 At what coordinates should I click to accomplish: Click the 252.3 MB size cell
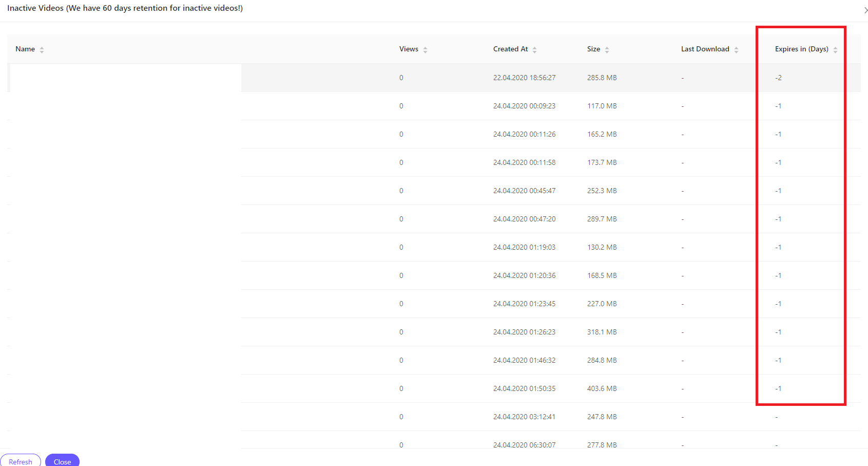(602, 191)
